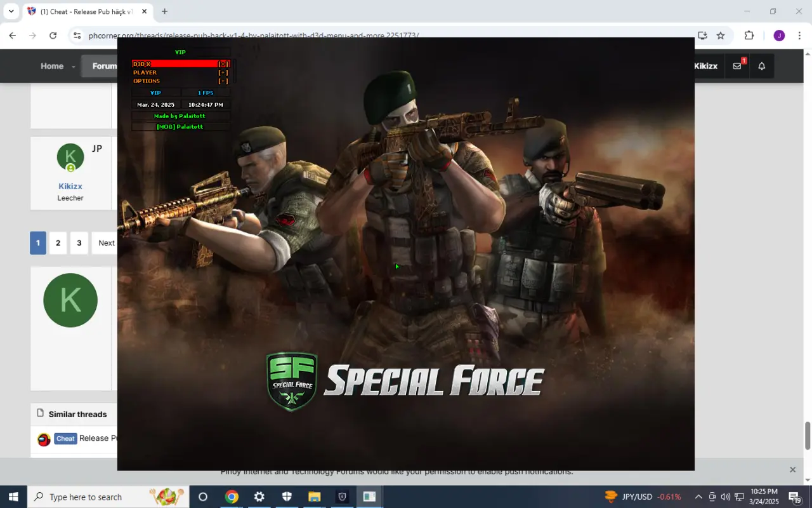Click the small Kikizx avatar
This screenshot has height=508, width=812.
click(x=70, y=157)
